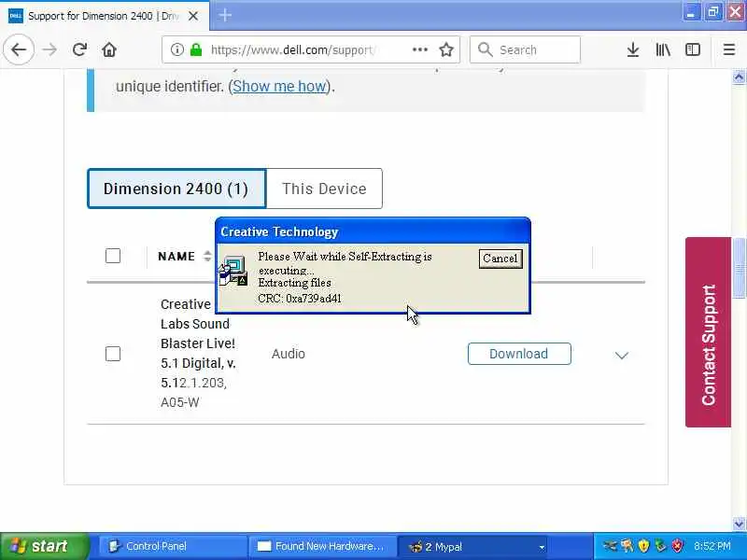Screen dimensions: 747x560
Task: Open the Contact Support side tab
Action: (708, 332)
